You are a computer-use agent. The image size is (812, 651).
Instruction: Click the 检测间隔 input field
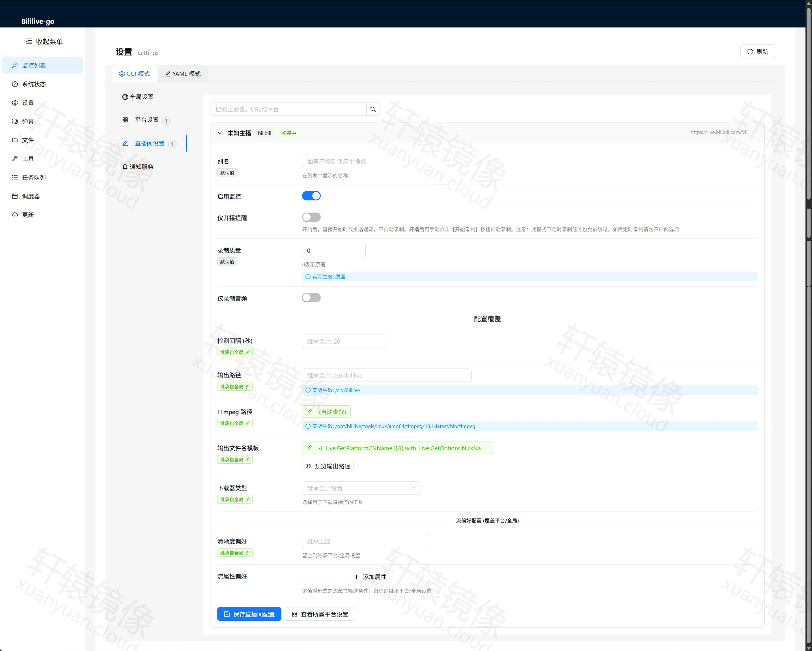[344, 342]
